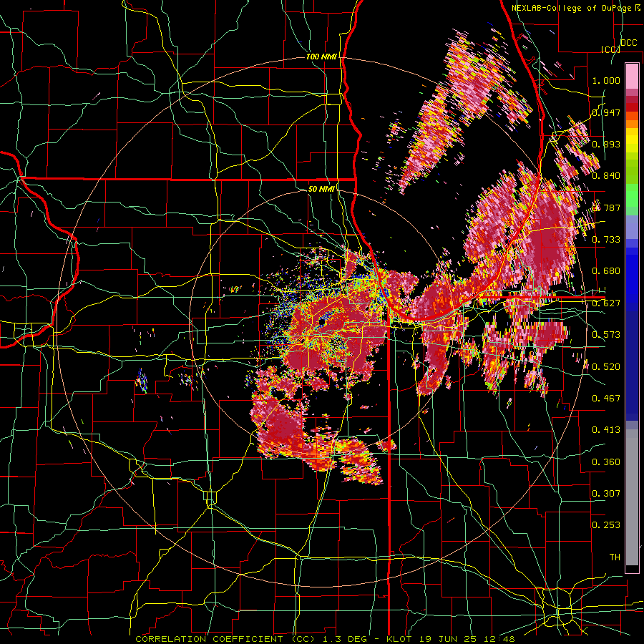Select the 0.520 legend value
This screenshot has width=644, height=644.
click(606, 367)
